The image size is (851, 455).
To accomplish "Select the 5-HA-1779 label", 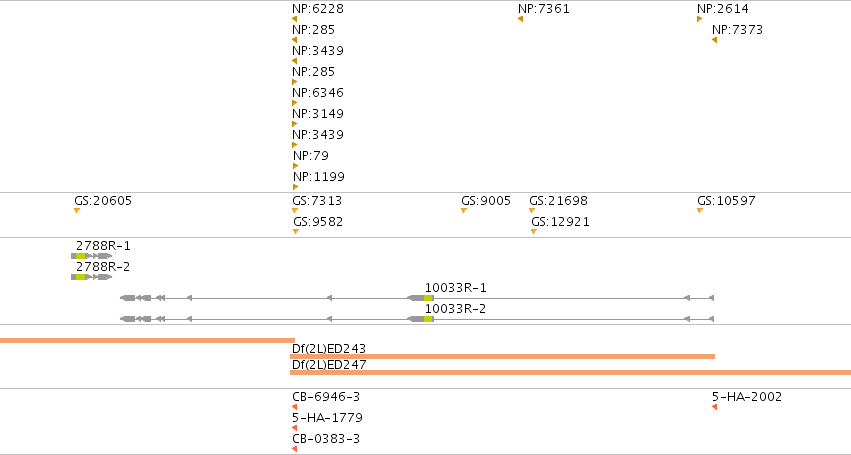I will click(327, 418).
